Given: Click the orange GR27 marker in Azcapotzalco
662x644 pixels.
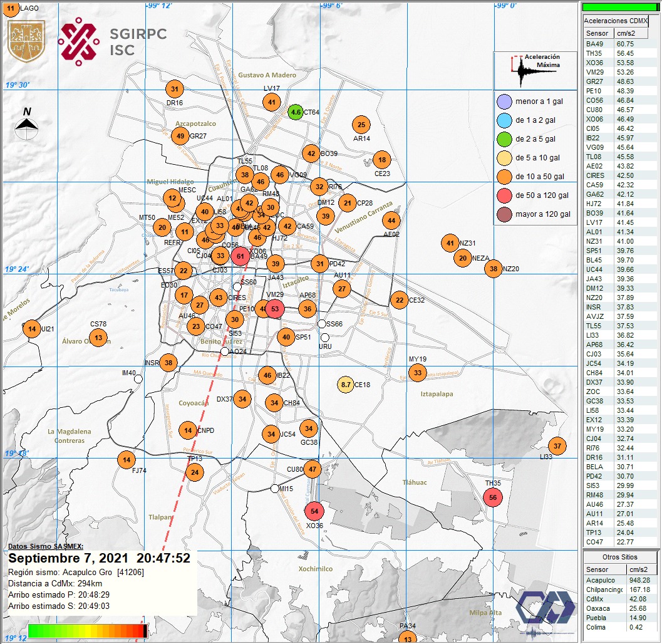Looking at the screenshot, I should pos(181,134).
